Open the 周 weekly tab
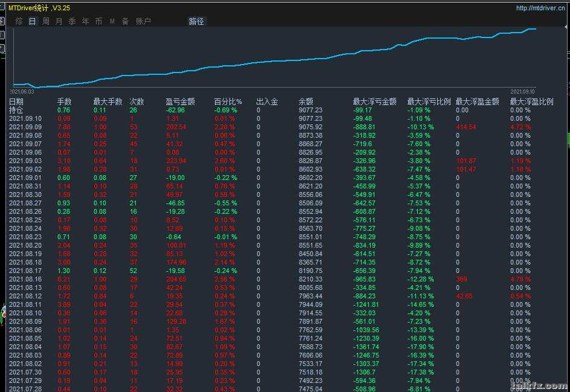Screen dimensions: 570x392 (46, 22)
